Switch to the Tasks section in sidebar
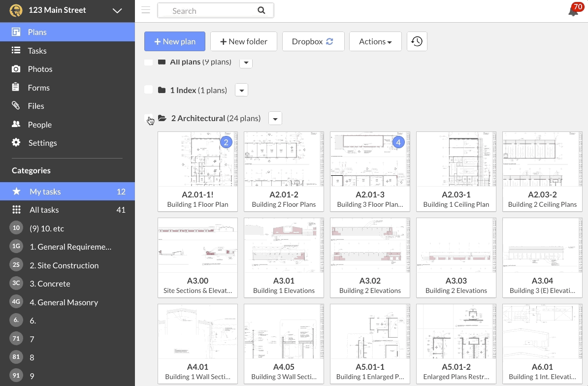The height and width of the screenshot is (386, 588). [x=37, y=50]
